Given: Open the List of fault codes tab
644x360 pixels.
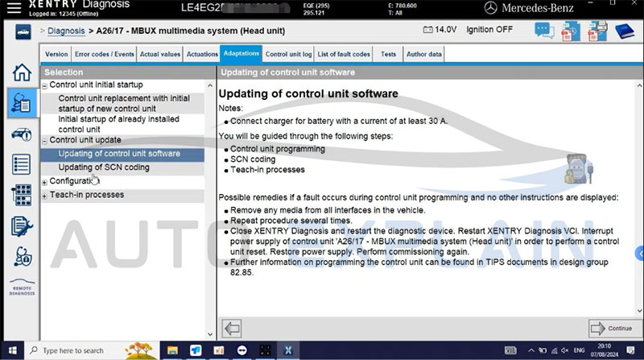Looking at the screenshot, I should pos(344,54).
